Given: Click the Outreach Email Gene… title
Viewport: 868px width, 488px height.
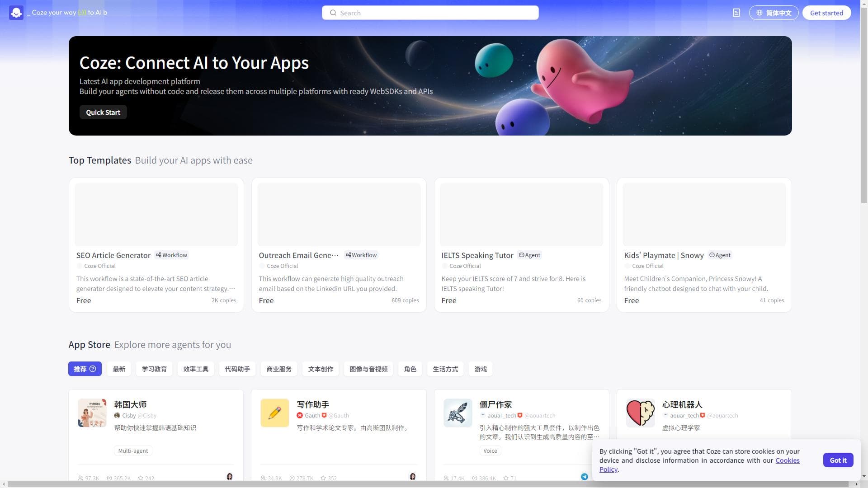Looking at the screenshot, I should (x=298, y=255).
